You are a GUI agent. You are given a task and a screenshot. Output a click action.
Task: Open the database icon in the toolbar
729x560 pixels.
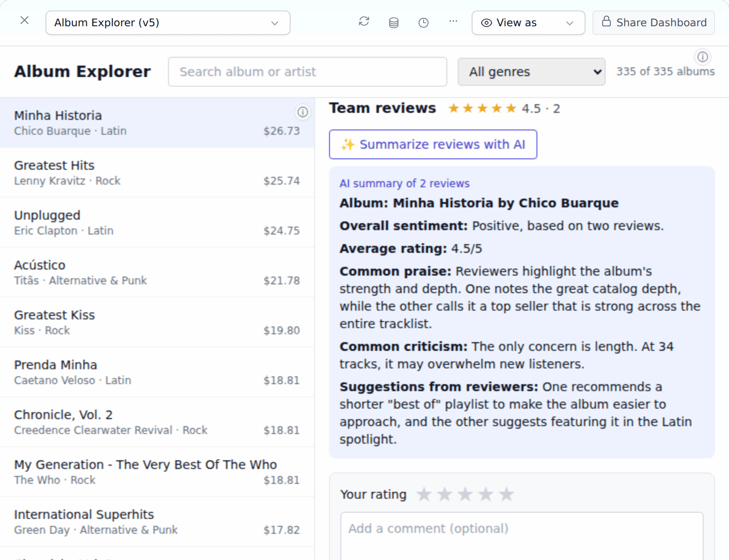pyautogui.click(x=394, y=23)
